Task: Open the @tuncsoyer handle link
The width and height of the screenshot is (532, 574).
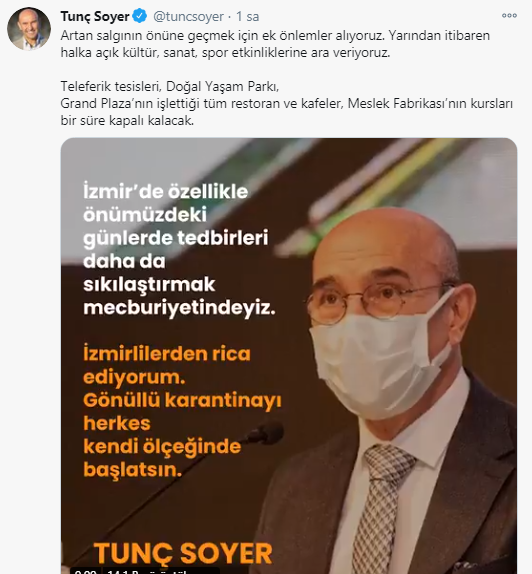Action: click(188, 16)
